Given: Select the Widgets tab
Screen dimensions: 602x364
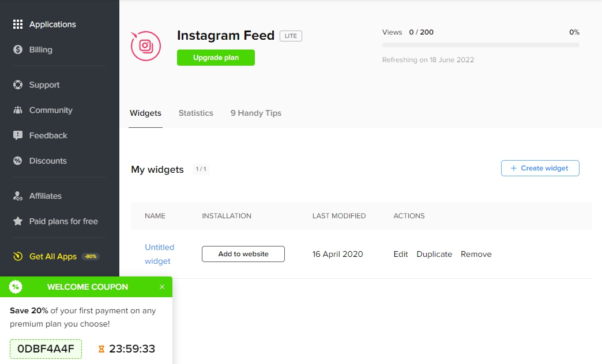Looking at the screenshot, I should pyautogui.click(x=145, y=113).
